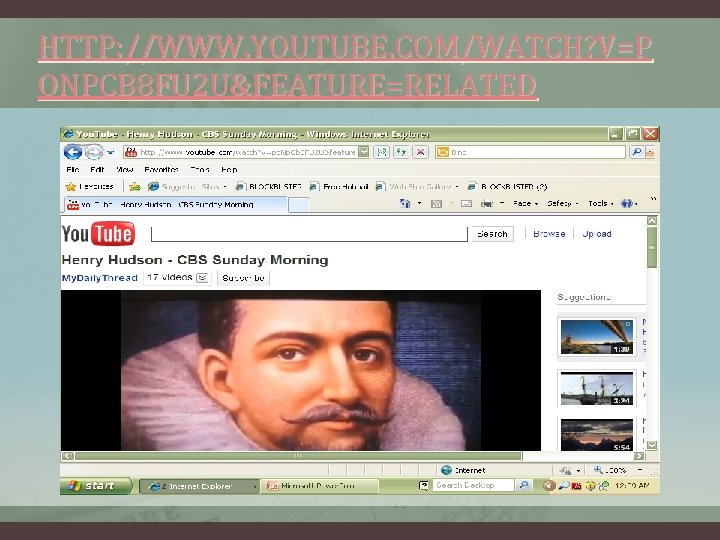The width and height of the screenshot is (720, 540).
Task: Open the recent pages dropdown beside Forward
Action: 110,152
